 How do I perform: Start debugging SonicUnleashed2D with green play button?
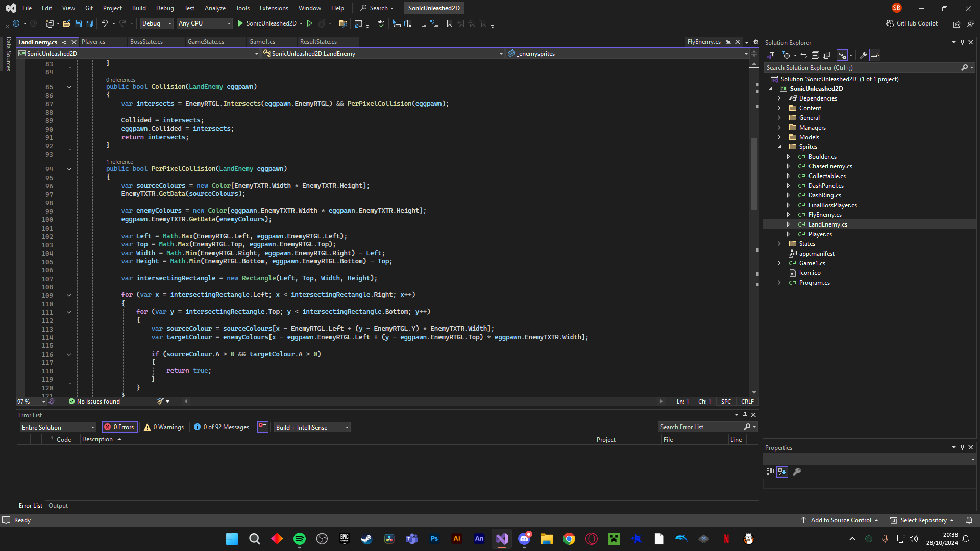(x=240, y=23)
